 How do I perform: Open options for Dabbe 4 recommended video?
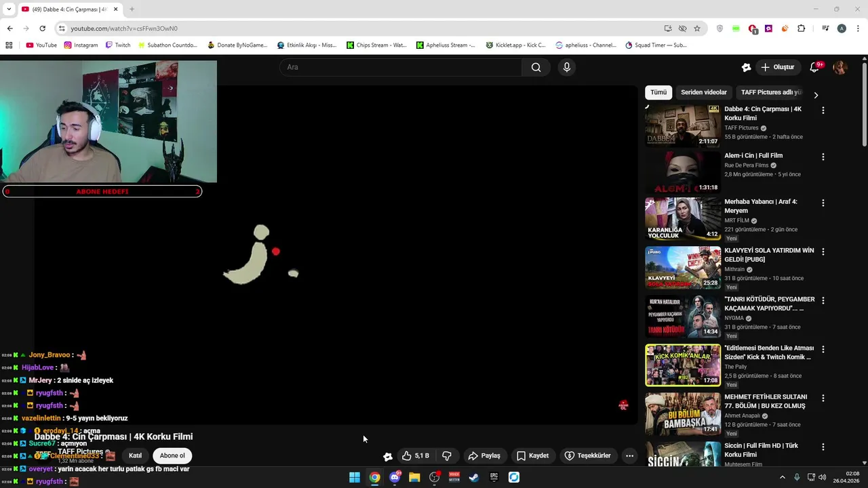[823, 110]
